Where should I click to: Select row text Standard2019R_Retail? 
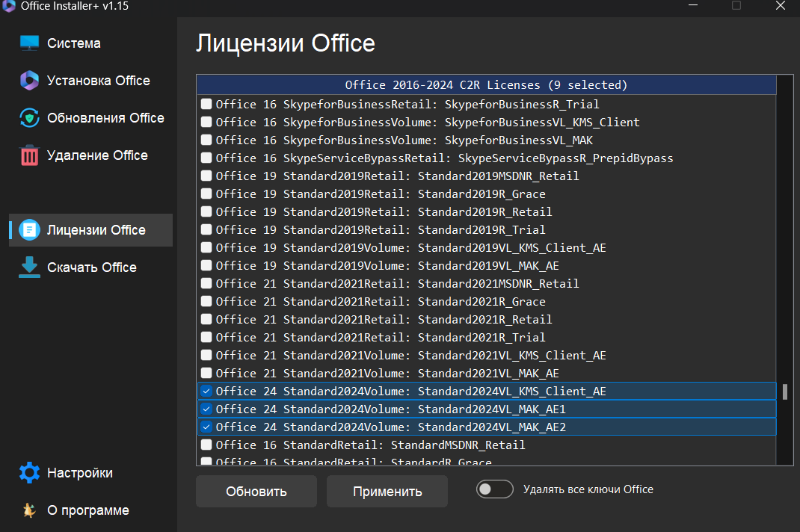pyautogui.click(x=384, y=212)
